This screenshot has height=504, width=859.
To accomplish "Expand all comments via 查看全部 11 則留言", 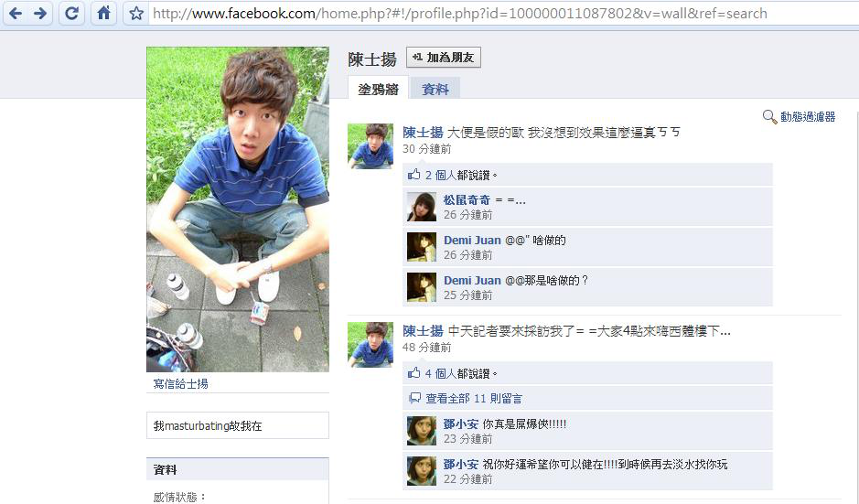I will tap(474, 398).
